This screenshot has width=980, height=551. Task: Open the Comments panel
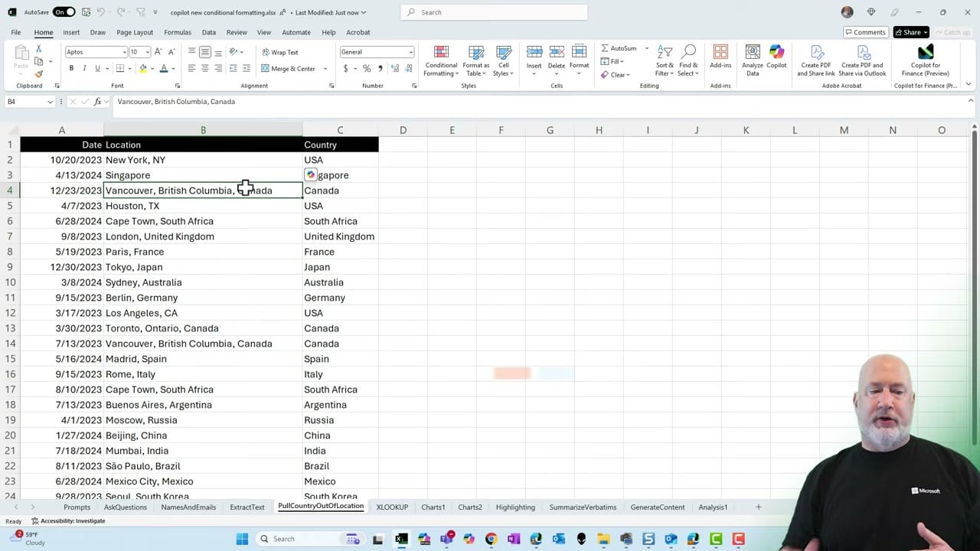[866, 32]
